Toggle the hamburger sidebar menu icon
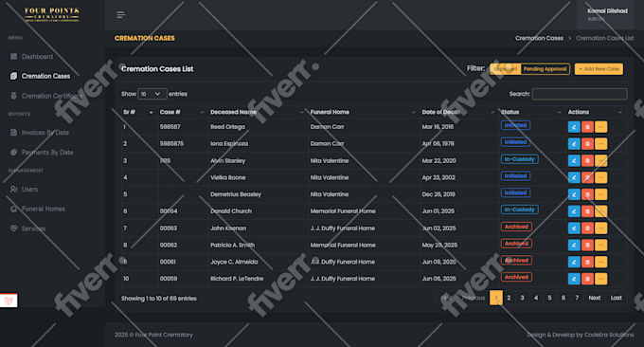This screenshot has height=347, width=644. pos(120,15)
